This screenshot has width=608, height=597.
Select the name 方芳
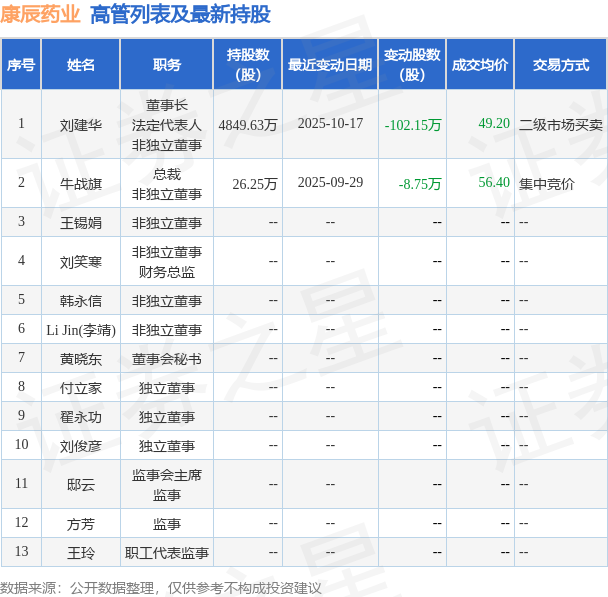(81, 524)
